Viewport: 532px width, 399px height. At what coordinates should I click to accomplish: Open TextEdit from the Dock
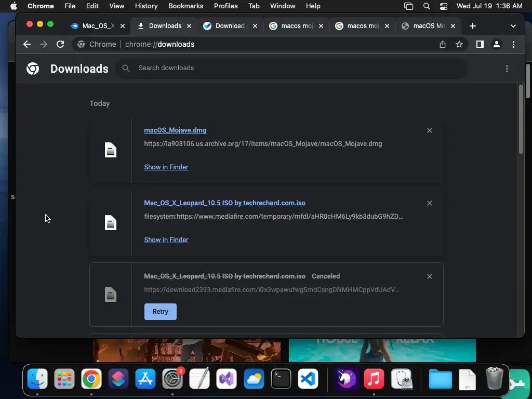(199, 379)
